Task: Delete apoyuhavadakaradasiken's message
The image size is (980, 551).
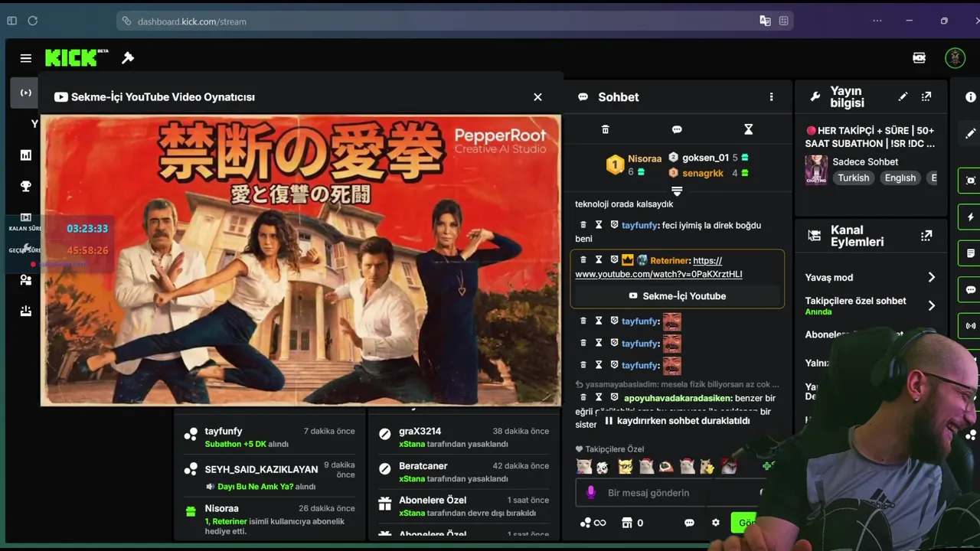Action: point(583,398)
